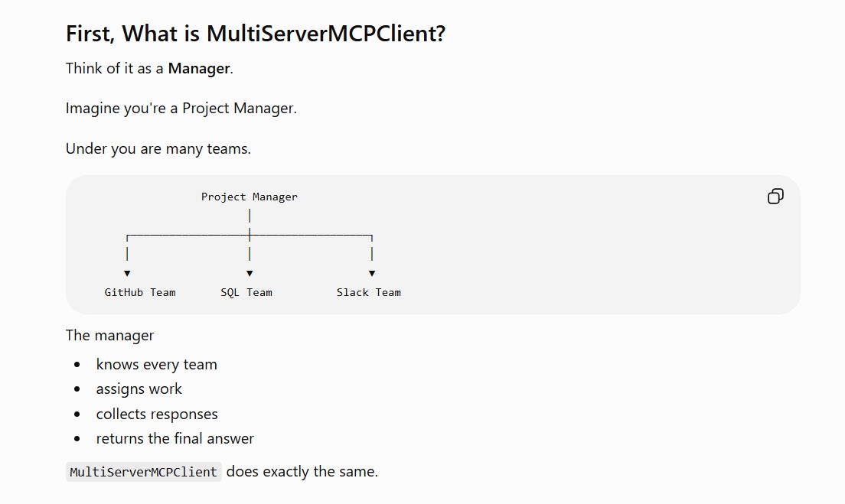Click 'Project Manager' label in the diagram
Screen dimensions: 845x504
point(249,197)
